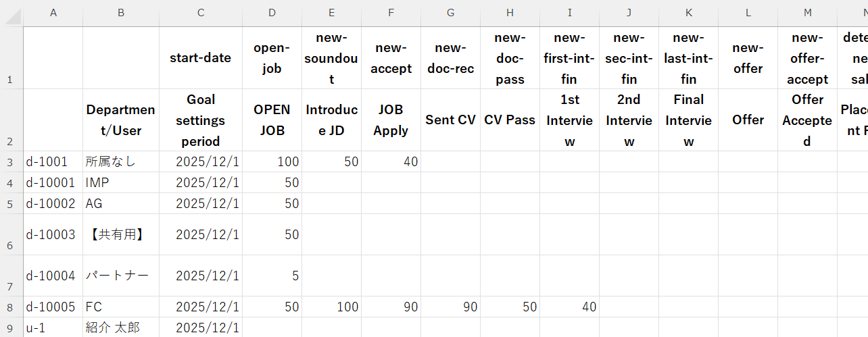Select column K header
868x337 pixels.
(x=688, y=12)
